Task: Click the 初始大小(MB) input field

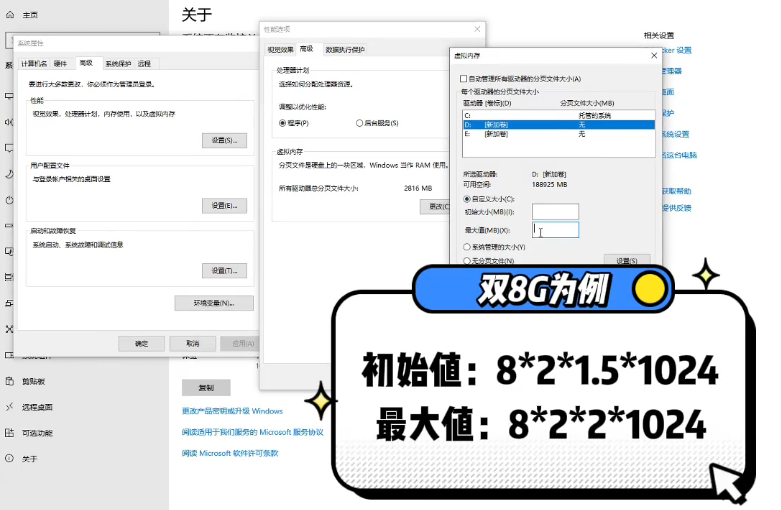Action: click(x=555, y=212)
